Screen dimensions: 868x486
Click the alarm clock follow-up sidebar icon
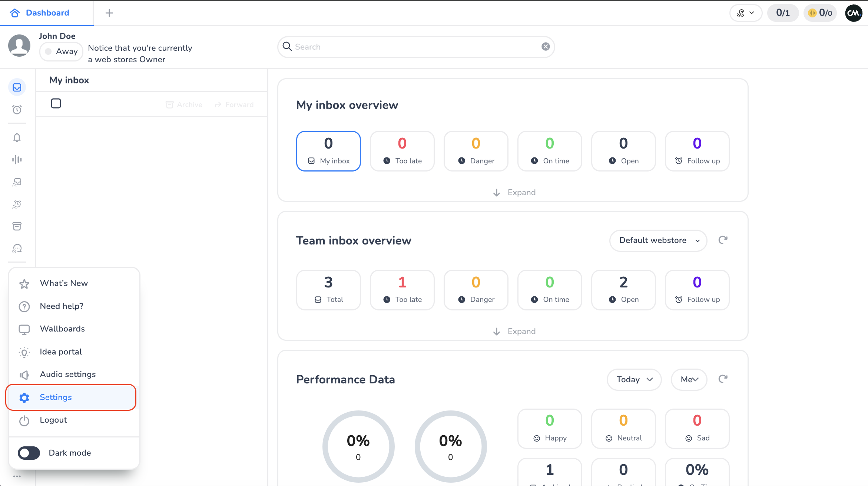(17, 110)
